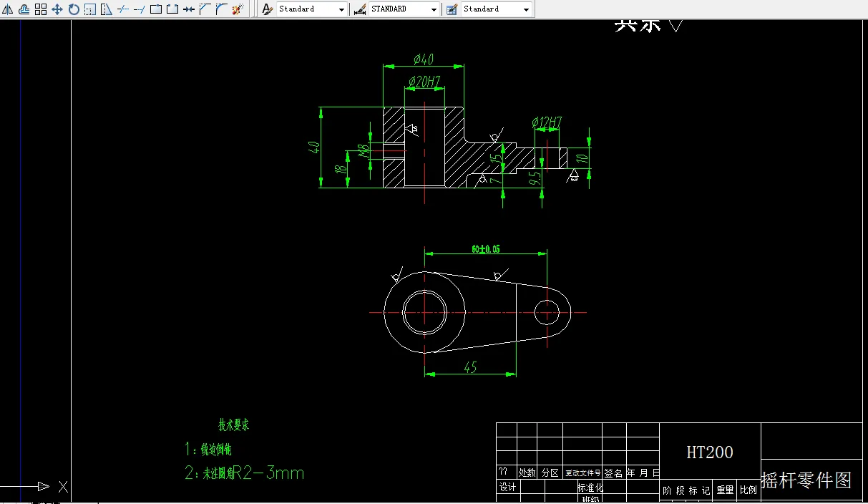Click the 年 月 日 title block cell
868x504 pixels.
click(643, 473)
